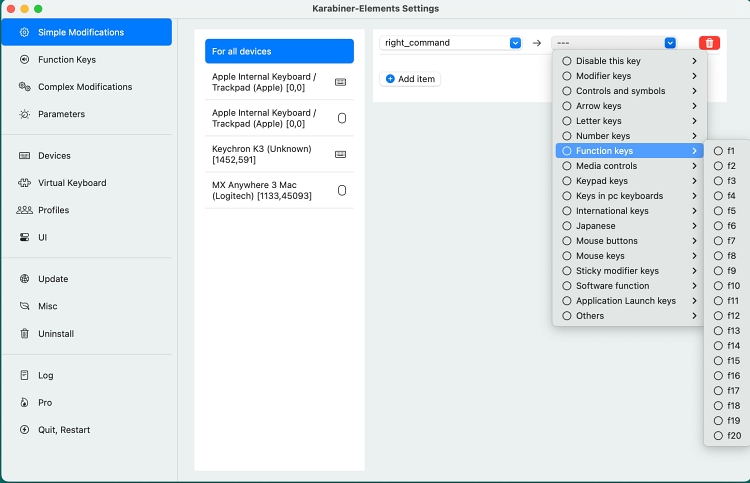
Task: Select first Apple Internal Keyboard / Trackpad row
Action: tap(279, 82)
